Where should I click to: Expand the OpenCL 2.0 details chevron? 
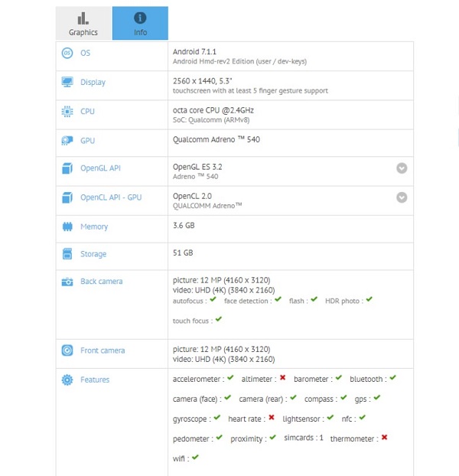click(402, 197)
